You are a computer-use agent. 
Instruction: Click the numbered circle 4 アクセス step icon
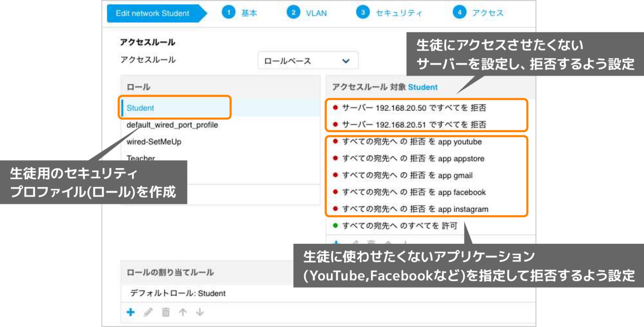[459, 12]
